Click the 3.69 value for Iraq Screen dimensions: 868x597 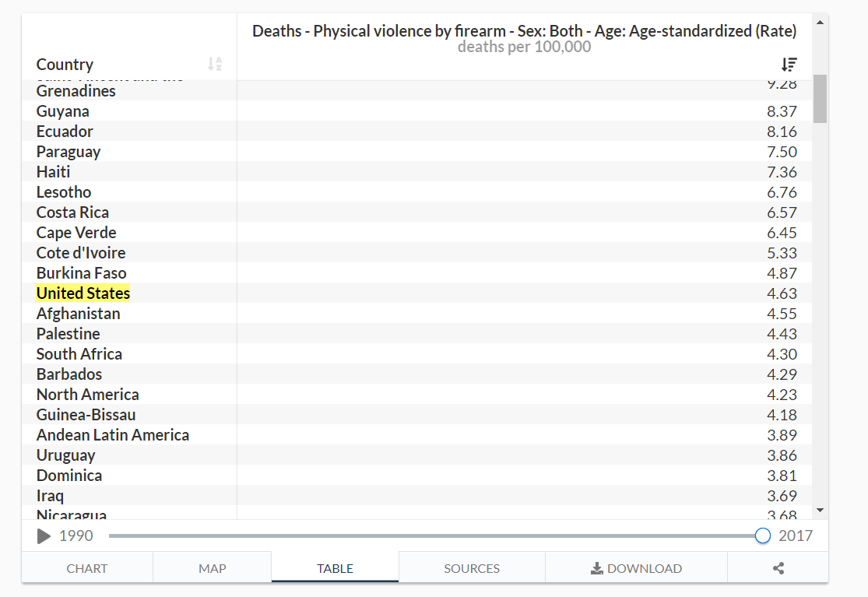tap(782, 496)
